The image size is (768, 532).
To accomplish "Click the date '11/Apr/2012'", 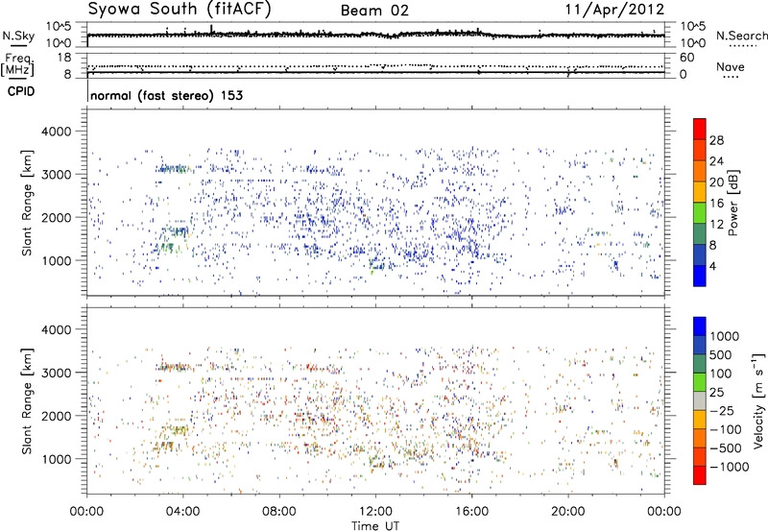I will tap(614, 10).
